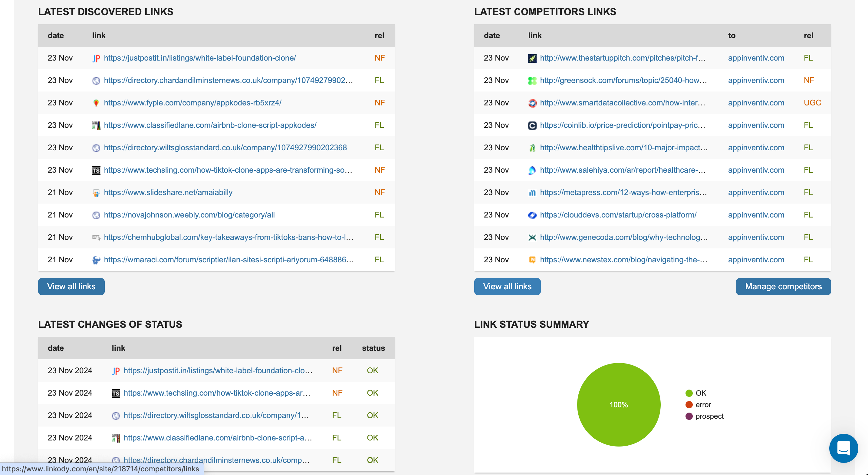Click the healthtipslive.com favicon
Screen dimensions: 868x475
coord(532,148)
